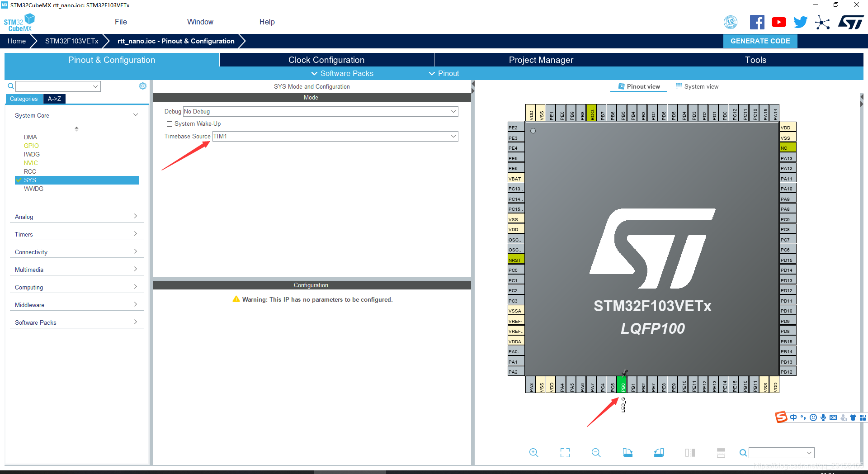Select RCC in System Core list
The image size is (868, 474).
pos(30,171)
